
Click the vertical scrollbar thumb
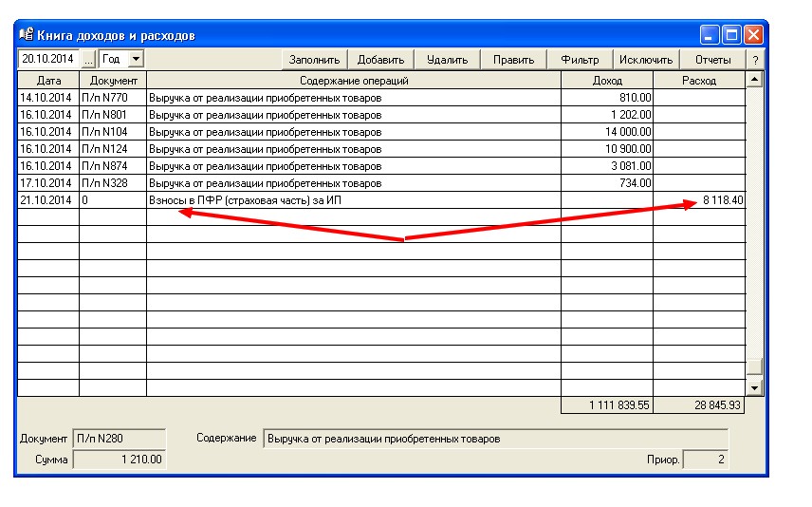pyautogui.click(x=754, y=366)
